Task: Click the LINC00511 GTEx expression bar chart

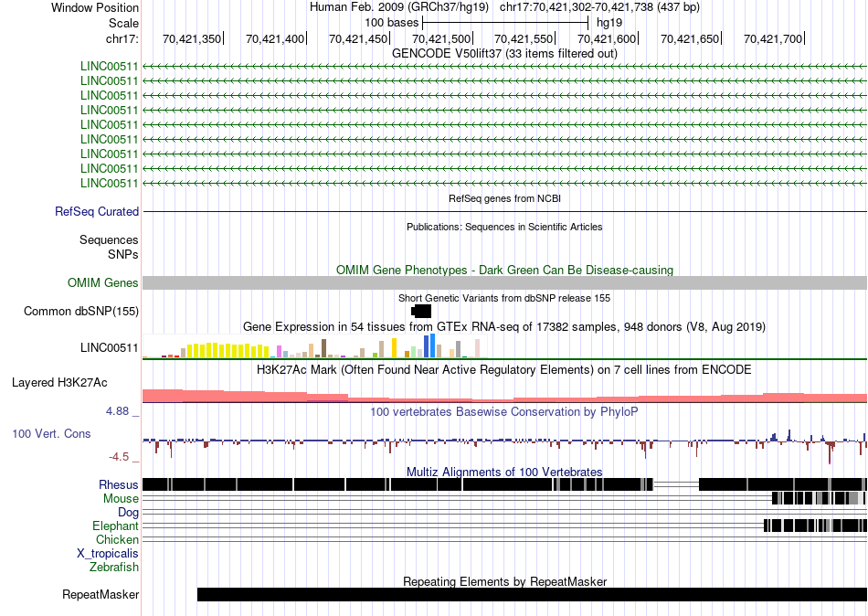Action: point(314,346)
